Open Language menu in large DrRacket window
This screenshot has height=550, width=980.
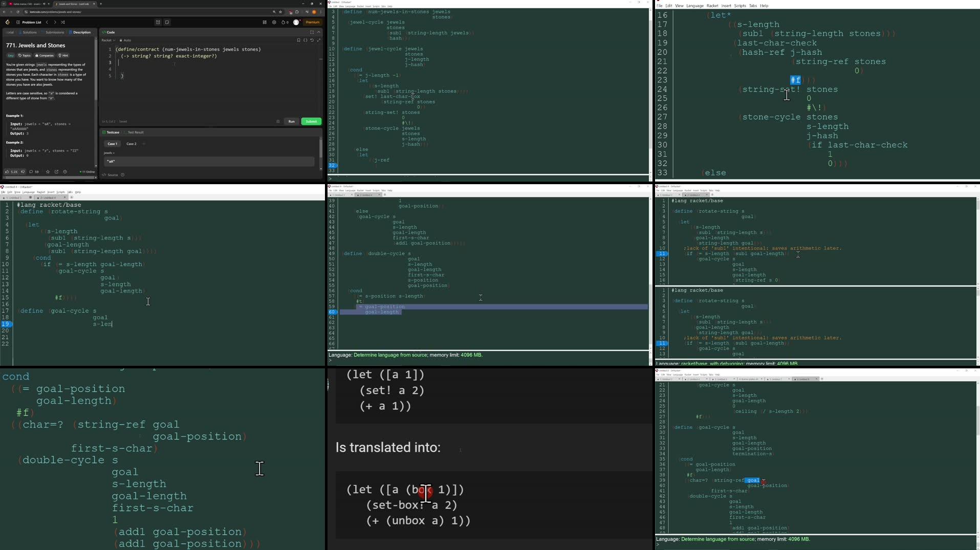pos(694,6)
